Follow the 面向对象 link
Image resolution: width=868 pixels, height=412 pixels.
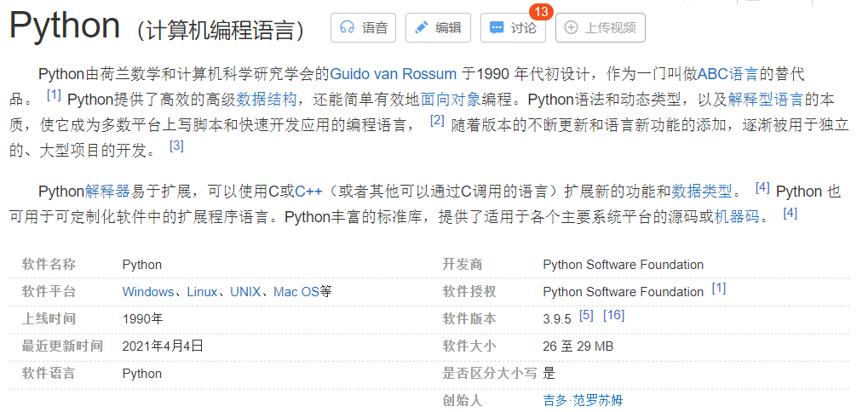[450, 100]
